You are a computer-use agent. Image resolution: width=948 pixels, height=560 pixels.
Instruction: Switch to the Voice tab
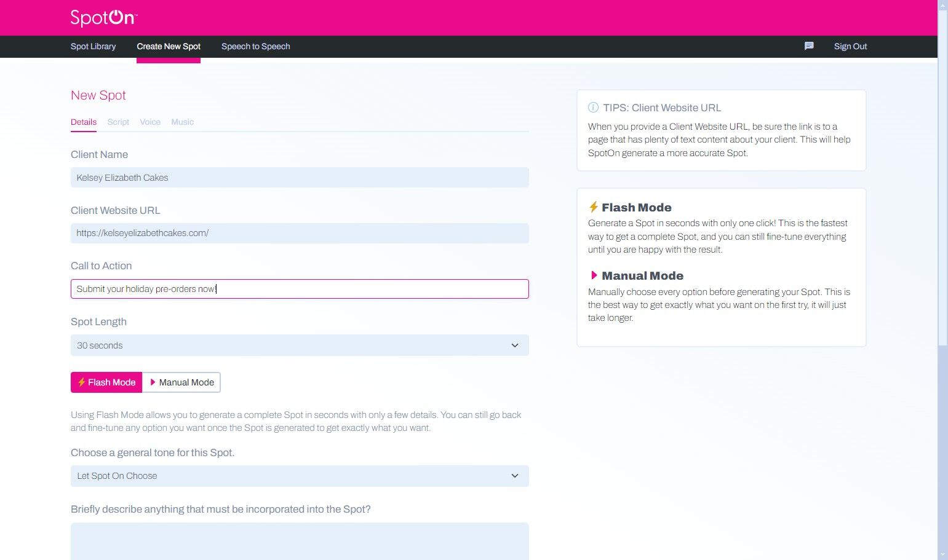click(x=150, y=122)
